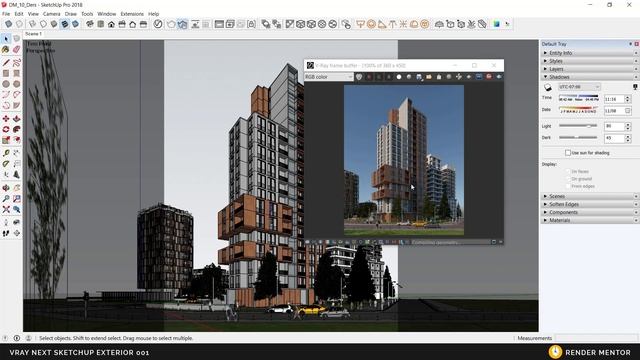Open the V-Ray Asset Editor icon
The height and width of the screenshot is (360, 640).
(x=158, y=24)
